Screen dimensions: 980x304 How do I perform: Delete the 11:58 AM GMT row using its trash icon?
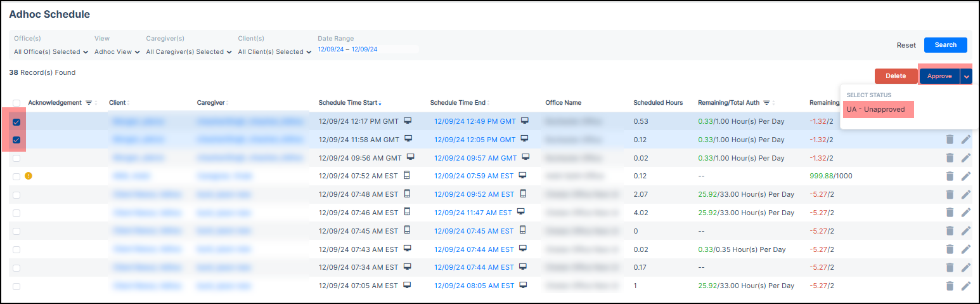(949, 140)
